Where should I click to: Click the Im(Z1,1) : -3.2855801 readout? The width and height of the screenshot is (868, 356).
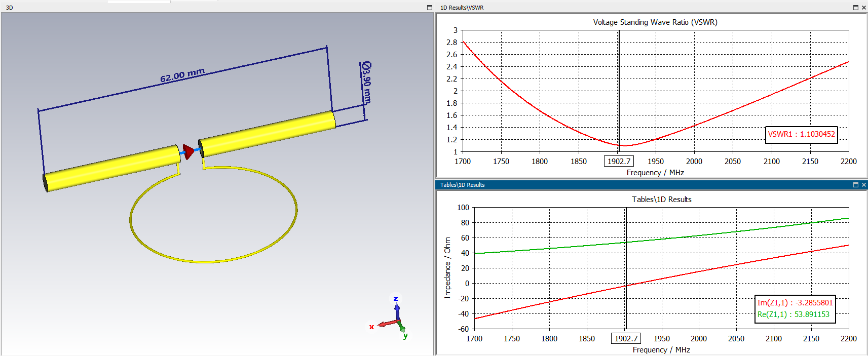click(x=795, y=303)
